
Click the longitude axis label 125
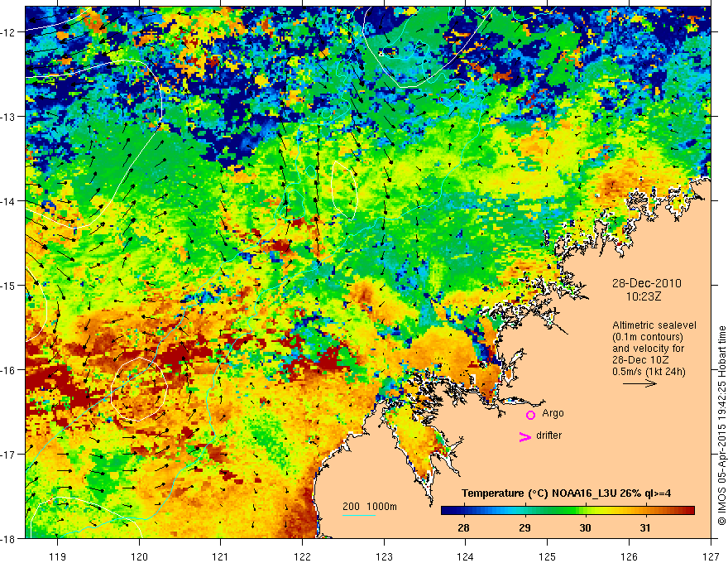548,556
